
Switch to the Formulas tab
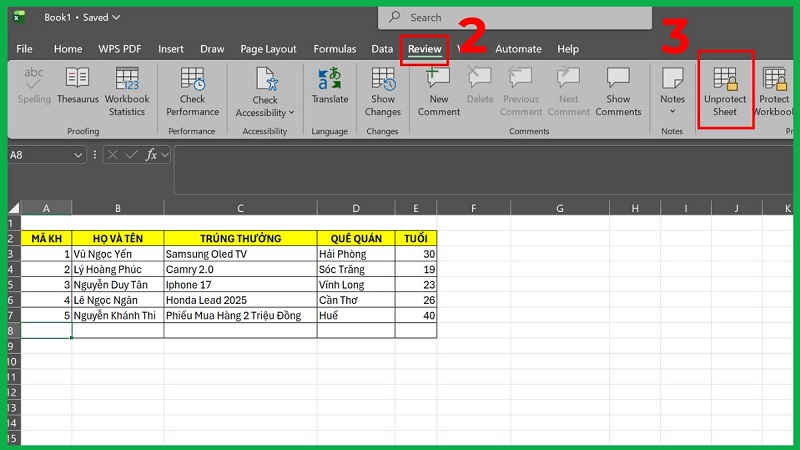[x=334, y=49]
